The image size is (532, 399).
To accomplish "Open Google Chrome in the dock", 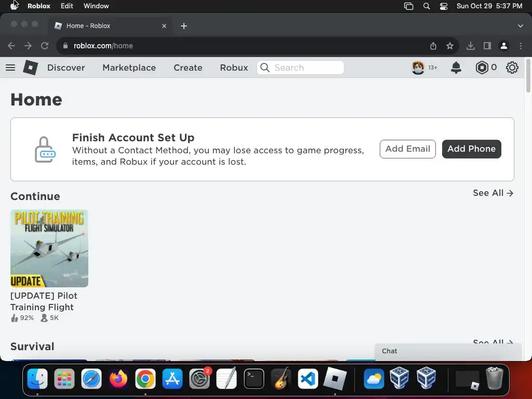I will (x=145, y=379).
